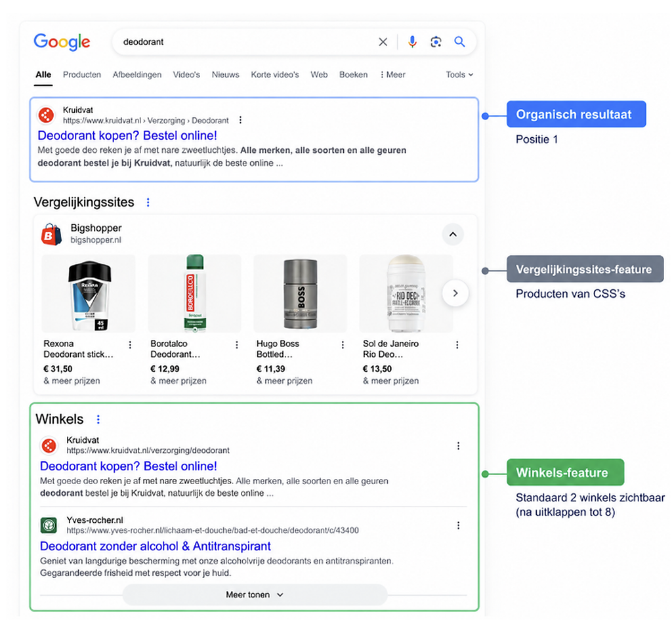Switch to the Afbeeldingen tab
672x635 pixels.
coord(137,75)
